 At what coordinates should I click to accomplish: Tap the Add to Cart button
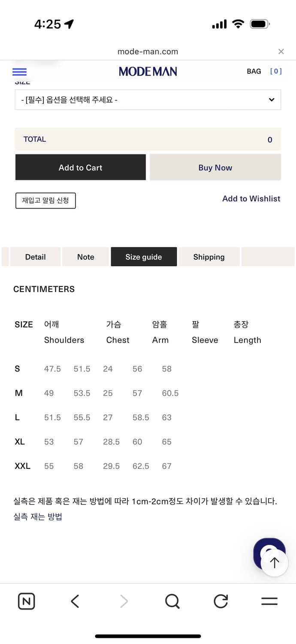pos(80,167)
